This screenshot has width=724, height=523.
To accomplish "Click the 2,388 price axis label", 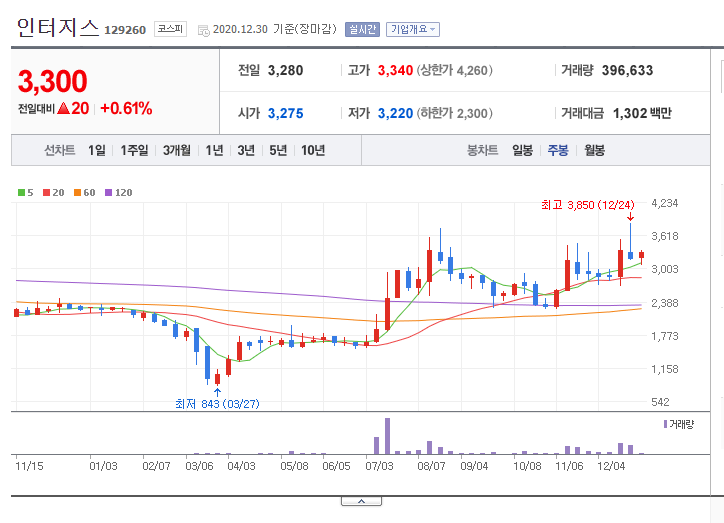I will [664, 303].
